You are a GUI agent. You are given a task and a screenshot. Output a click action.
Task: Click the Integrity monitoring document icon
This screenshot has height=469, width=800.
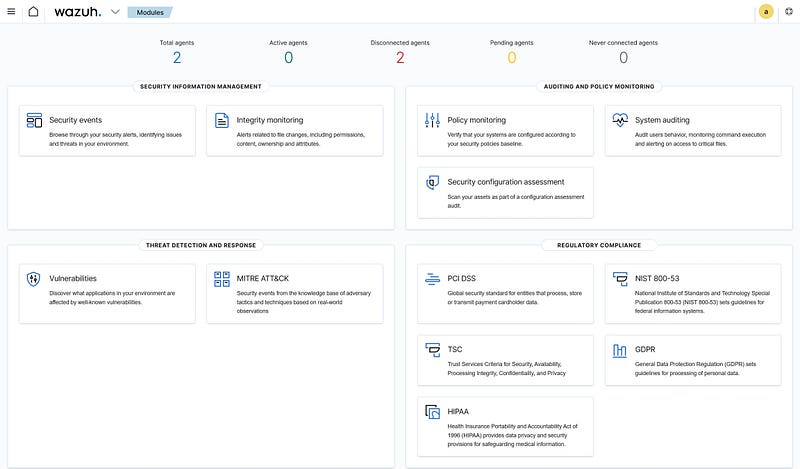click(222, 120)
